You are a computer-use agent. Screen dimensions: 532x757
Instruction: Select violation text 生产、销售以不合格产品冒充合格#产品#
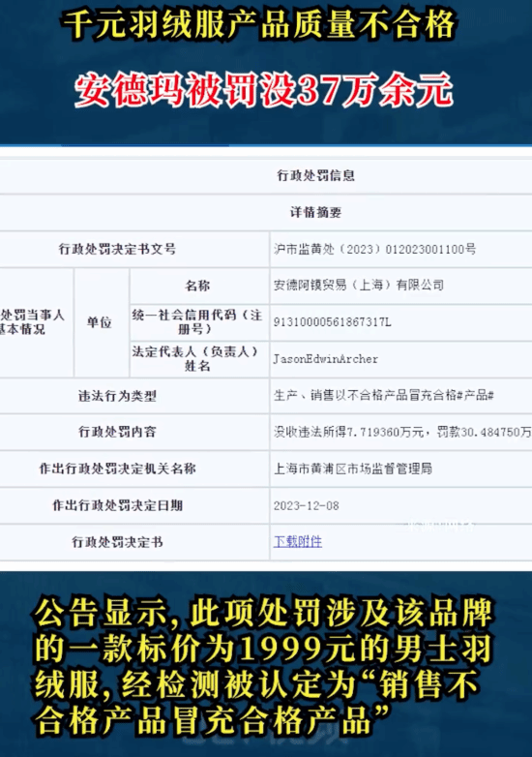(x=384, y=395)
